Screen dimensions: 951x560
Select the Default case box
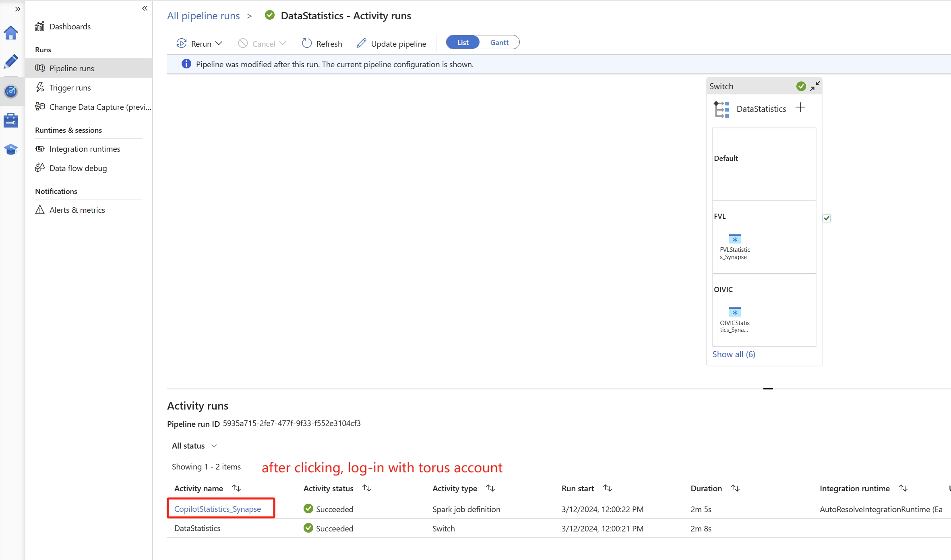(764, 164)
